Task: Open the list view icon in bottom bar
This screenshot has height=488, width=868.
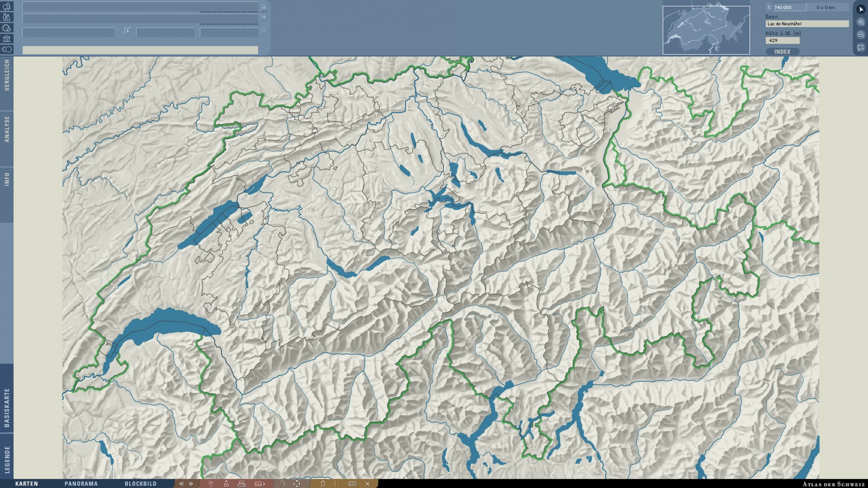Action: click(337, 483)
